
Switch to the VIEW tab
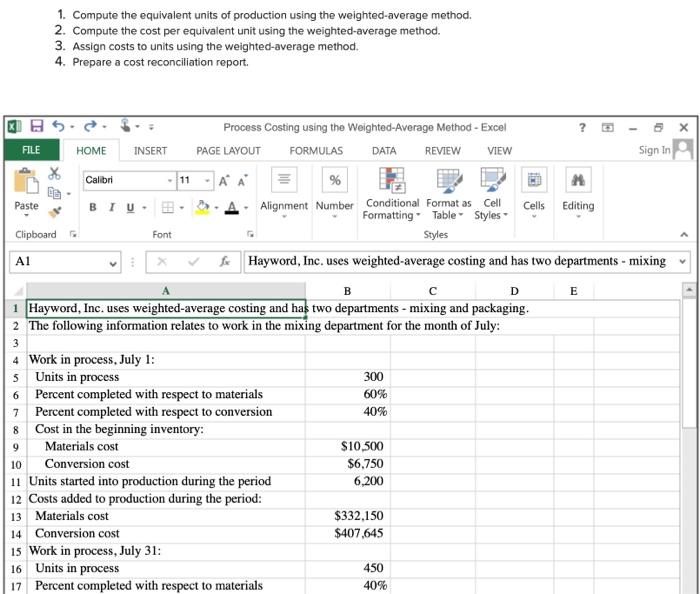499,151
